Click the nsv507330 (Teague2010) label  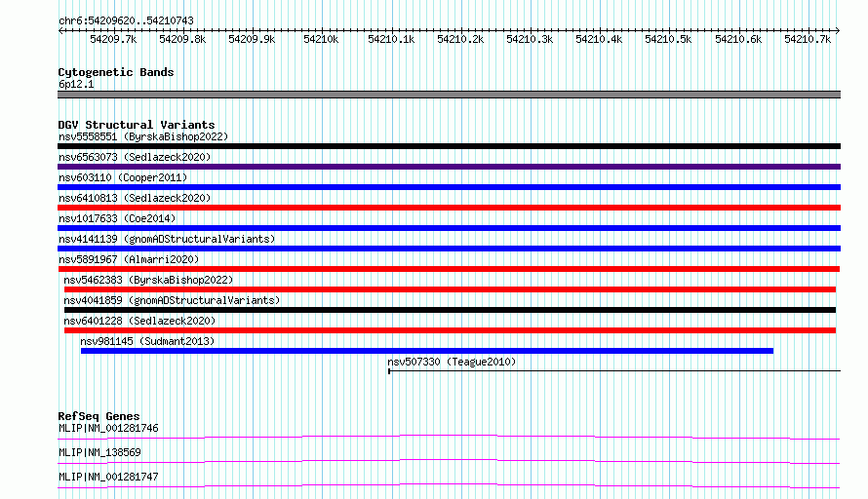point(452,362)
